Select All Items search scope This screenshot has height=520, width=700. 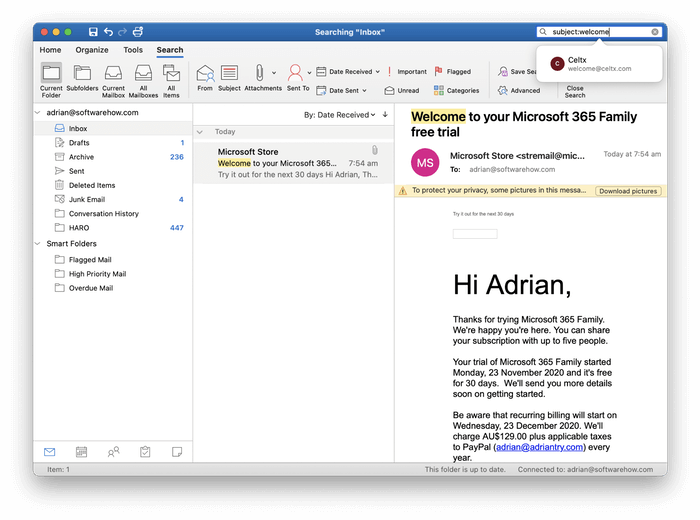pyautogui.click(x=171, y=80)
